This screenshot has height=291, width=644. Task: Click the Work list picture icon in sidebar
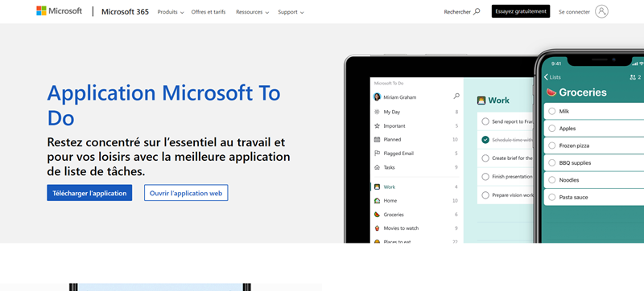point(377,186)
